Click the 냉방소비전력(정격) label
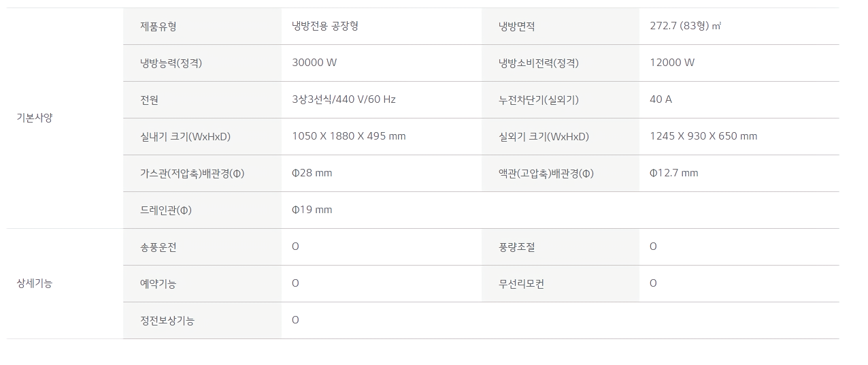This screenshot has height=365, width=868. coord(539,63)
